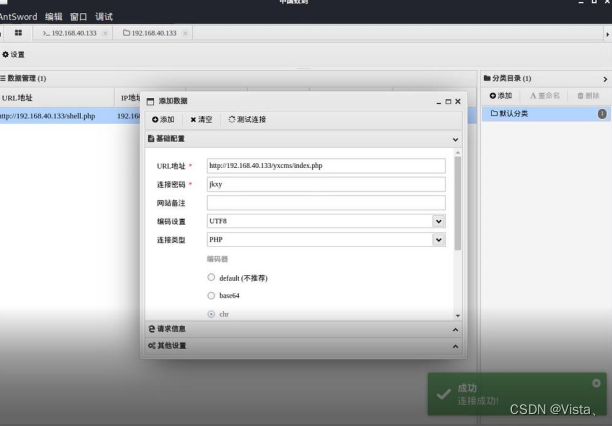
Task: Select the chr encoder radio
Action: (x=211, y=314)
